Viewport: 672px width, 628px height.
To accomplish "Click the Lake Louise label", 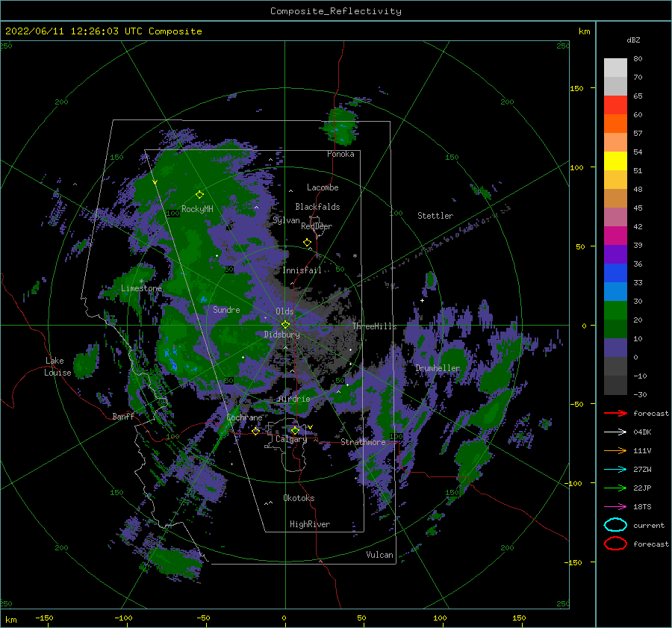I will (57, 367).
